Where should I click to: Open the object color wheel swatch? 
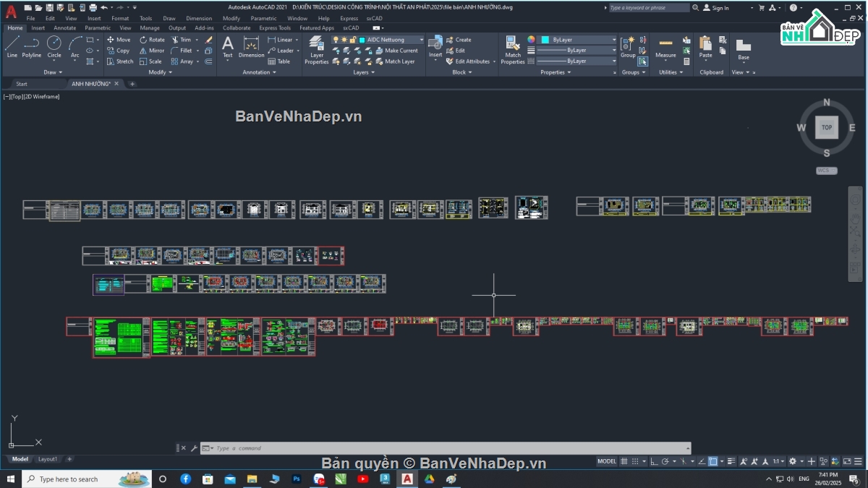point(531,40)
